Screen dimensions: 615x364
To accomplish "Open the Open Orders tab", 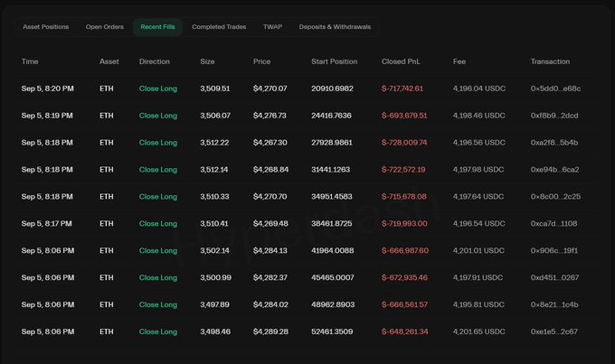I will pos(105,27).
